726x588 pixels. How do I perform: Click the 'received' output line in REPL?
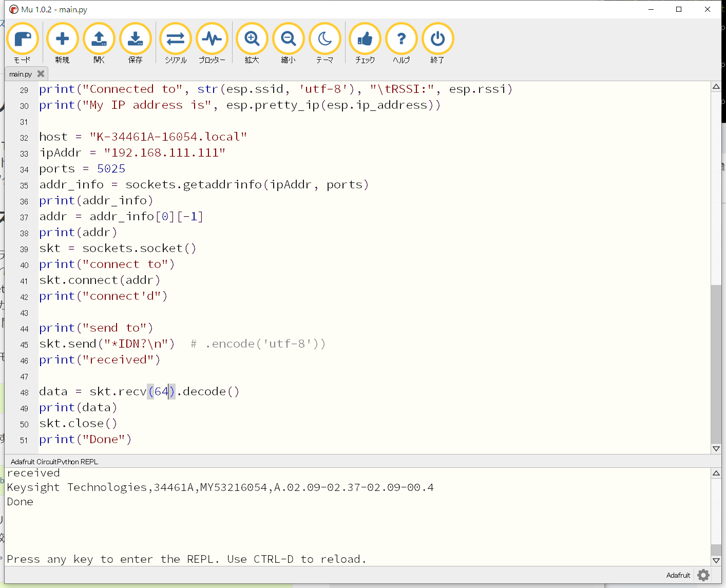click(x=33, y=473)
